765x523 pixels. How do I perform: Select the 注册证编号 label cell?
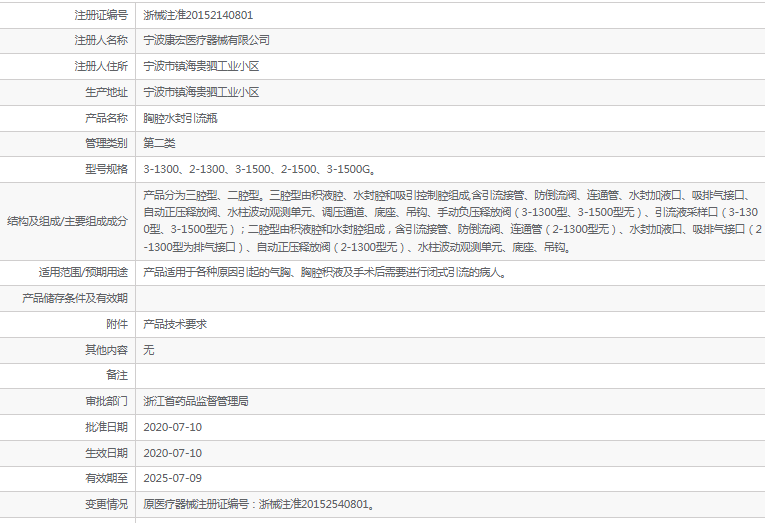pyautogui.click(x=101, y=15)
